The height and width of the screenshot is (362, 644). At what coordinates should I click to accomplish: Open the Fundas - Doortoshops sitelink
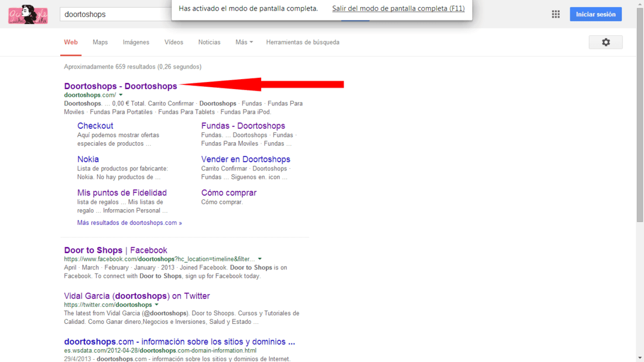coord(243,126)
